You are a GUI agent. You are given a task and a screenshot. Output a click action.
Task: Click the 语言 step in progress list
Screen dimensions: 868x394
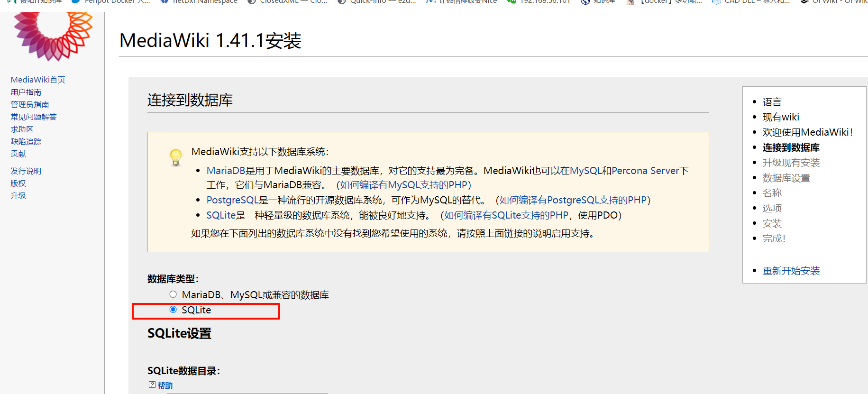[772, 102]
